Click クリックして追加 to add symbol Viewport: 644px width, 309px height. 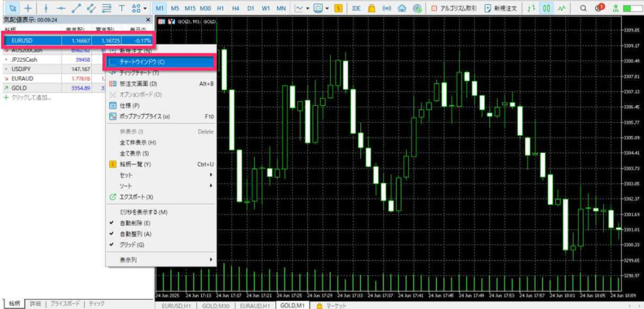31,98
